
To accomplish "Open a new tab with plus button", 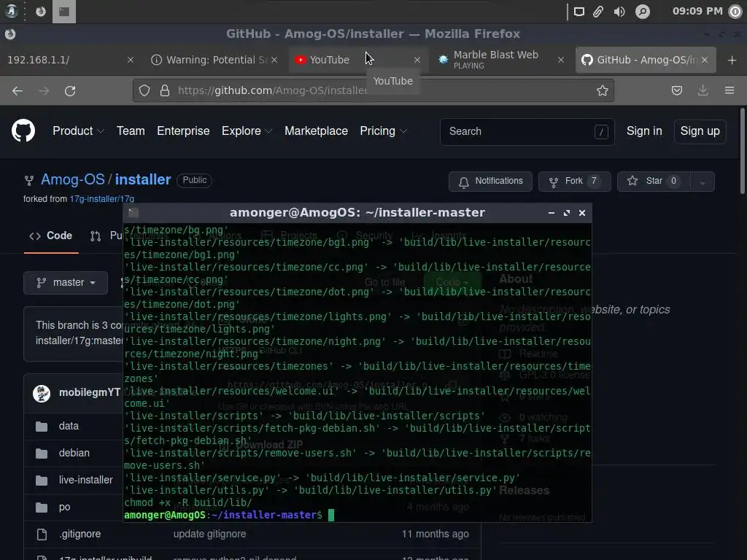I will (x=732, y=60).
